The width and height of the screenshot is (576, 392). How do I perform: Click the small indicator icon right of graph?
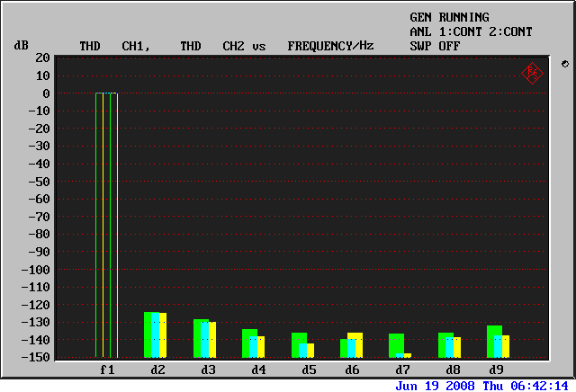(565, 64)
